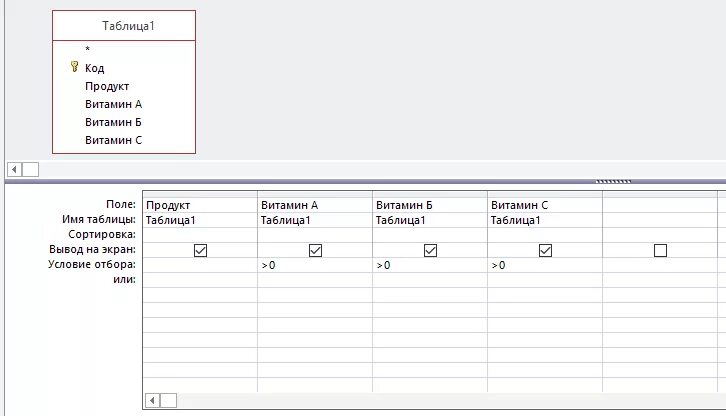The image size is (726, 416).
Task: Uncheck the Продукт show checkbox
Action: pyautogui.click(x=200, y=251)
